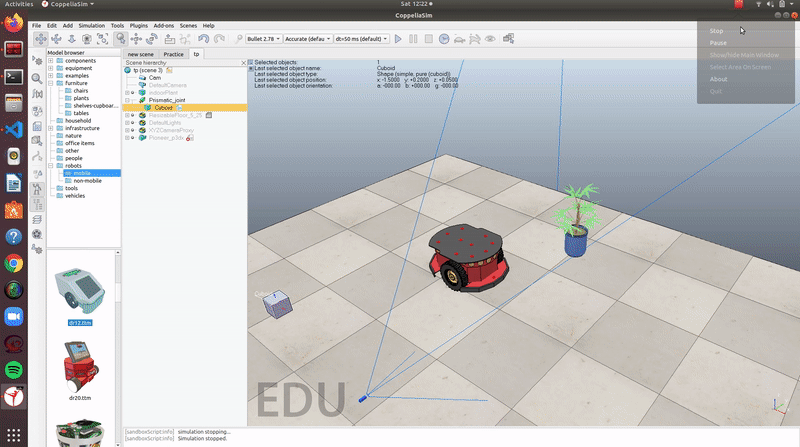Open object properties magnifier icon
Image resolution: width=800 pixels, height=447 pixels.
37,78
